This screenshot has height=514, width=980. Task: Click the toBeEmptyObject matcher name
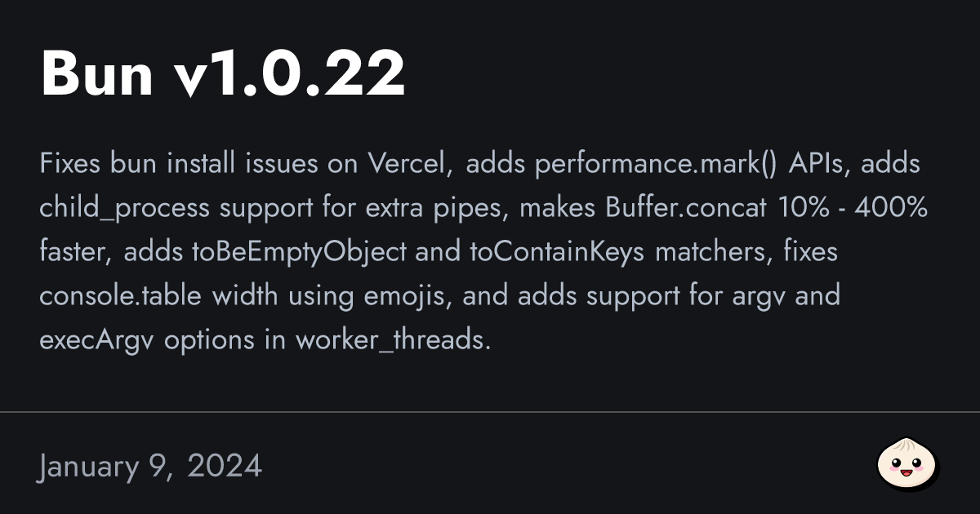pos(299,252)
